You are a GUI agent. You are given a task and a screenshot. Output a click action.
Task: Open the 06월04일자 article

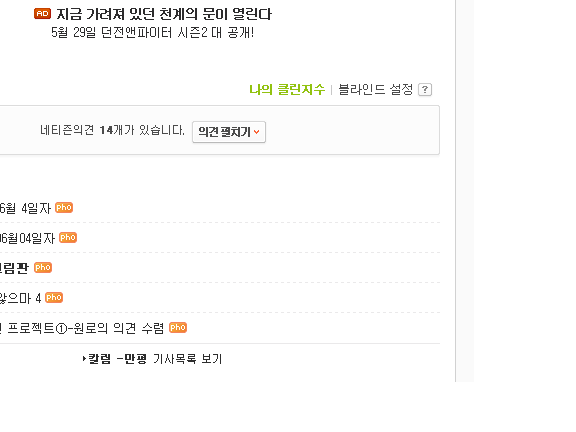(27, 238)
